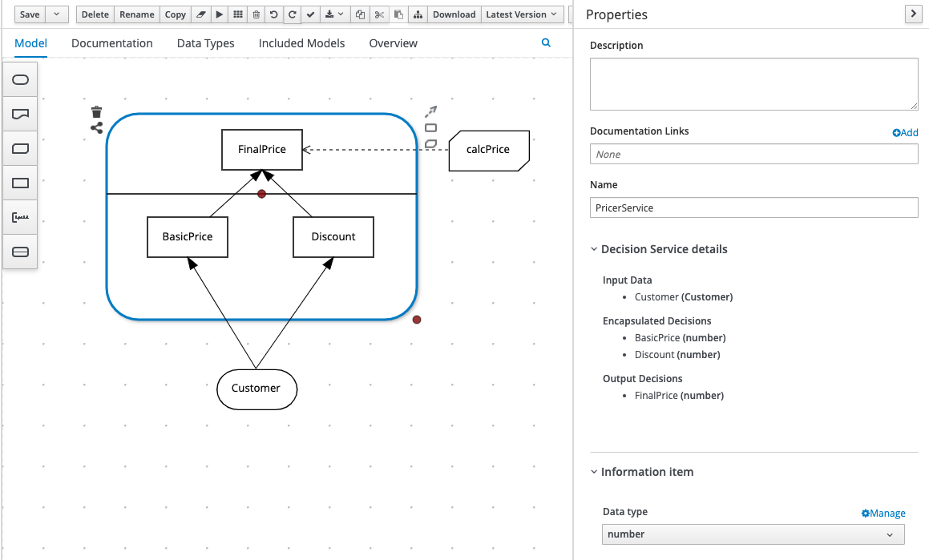This screenshot has width=929, height=560.
Task: Select the Decision rectangle palette shape
Action: 21,183
